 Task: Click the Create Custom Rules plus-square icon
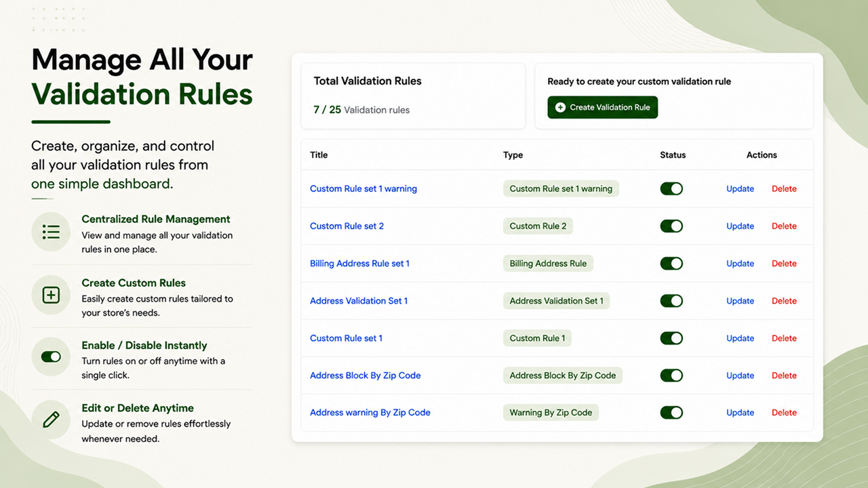pos(51,295)
